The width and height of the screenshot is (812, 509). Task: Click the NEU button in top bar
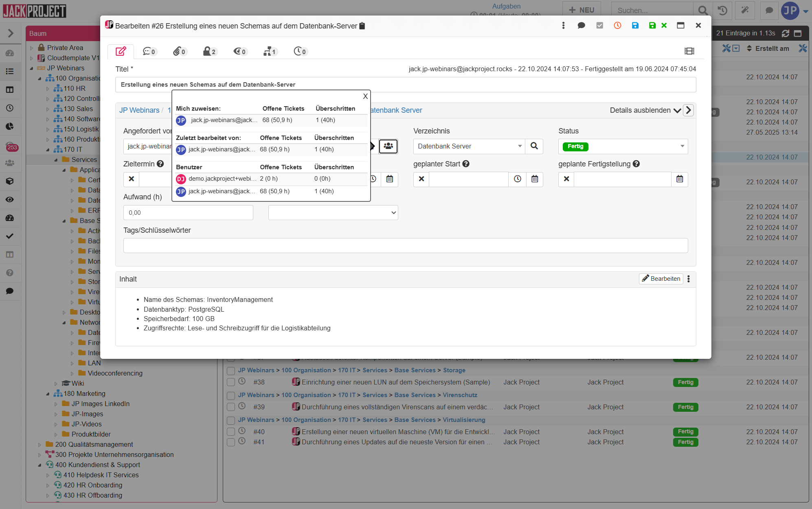point(582,10)
